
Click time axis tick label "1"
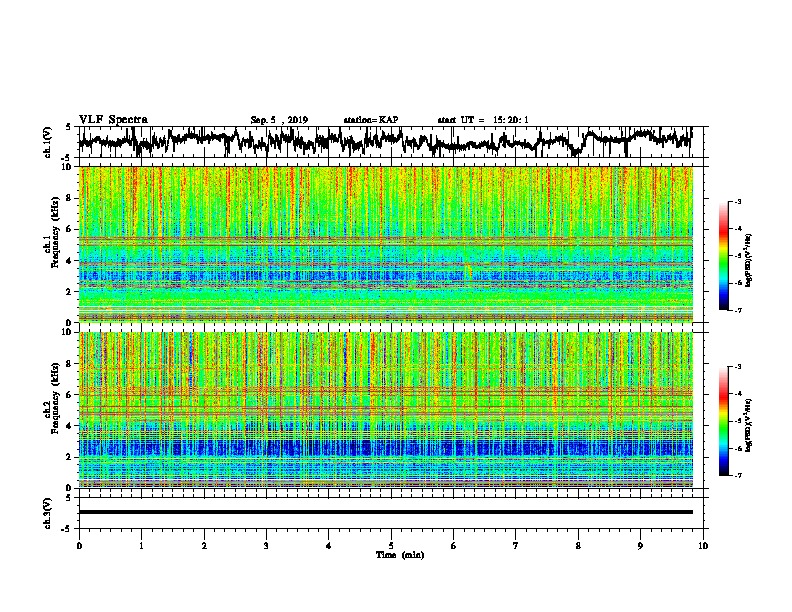click(x=141, y=546)
